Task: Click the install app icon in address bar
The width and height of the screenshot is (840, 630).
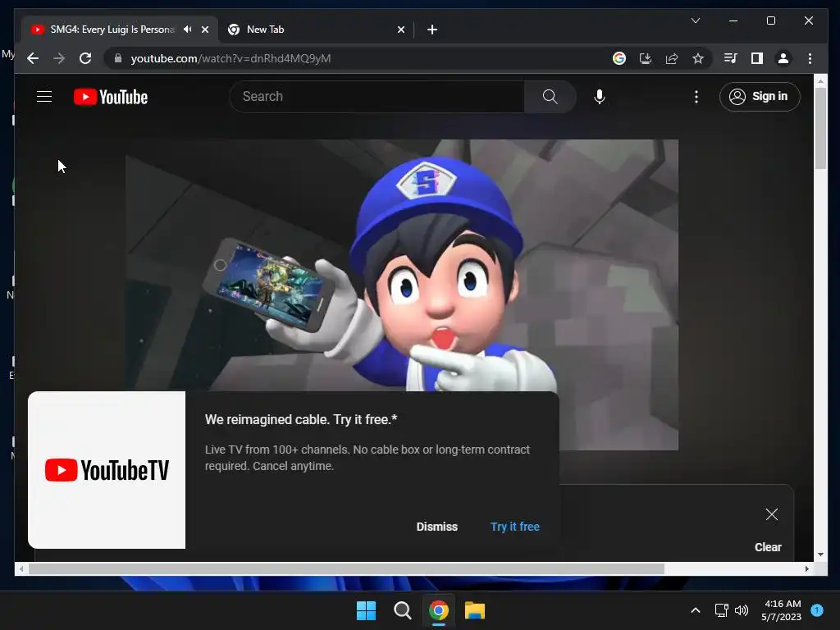Action: [x=646, y=58]
